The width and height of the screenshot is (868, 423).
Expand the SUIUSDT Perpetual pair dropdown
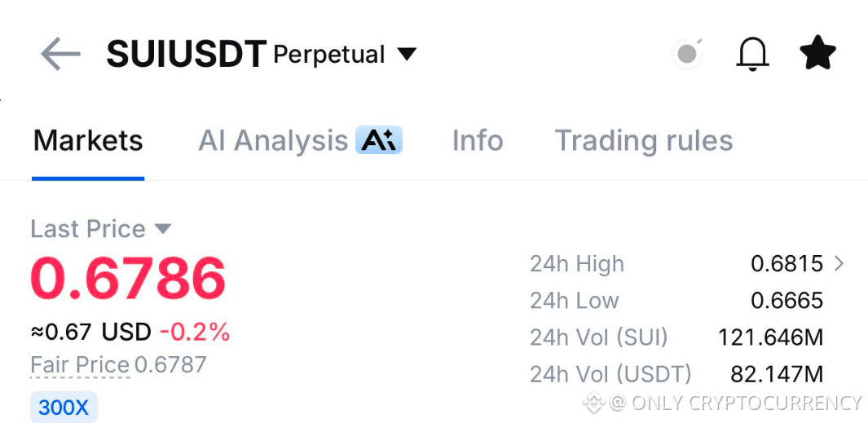point(407,55)
